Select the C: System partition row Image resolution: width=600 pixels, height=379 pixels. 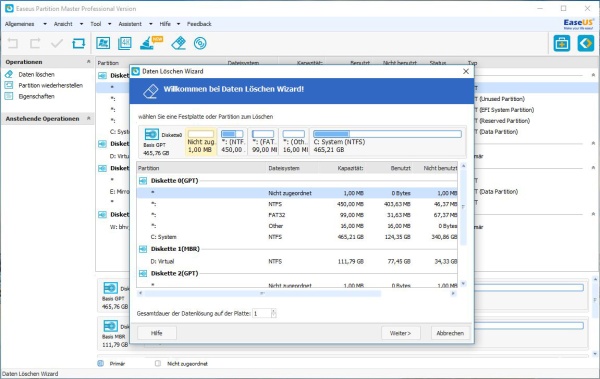(297, 237)
